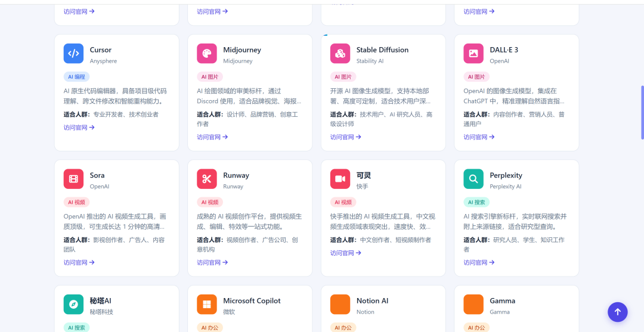The width and height of the screenshot is (644, 332).
Task: Click the 秘塔科技 vendor label
Action: pos(101,312)
